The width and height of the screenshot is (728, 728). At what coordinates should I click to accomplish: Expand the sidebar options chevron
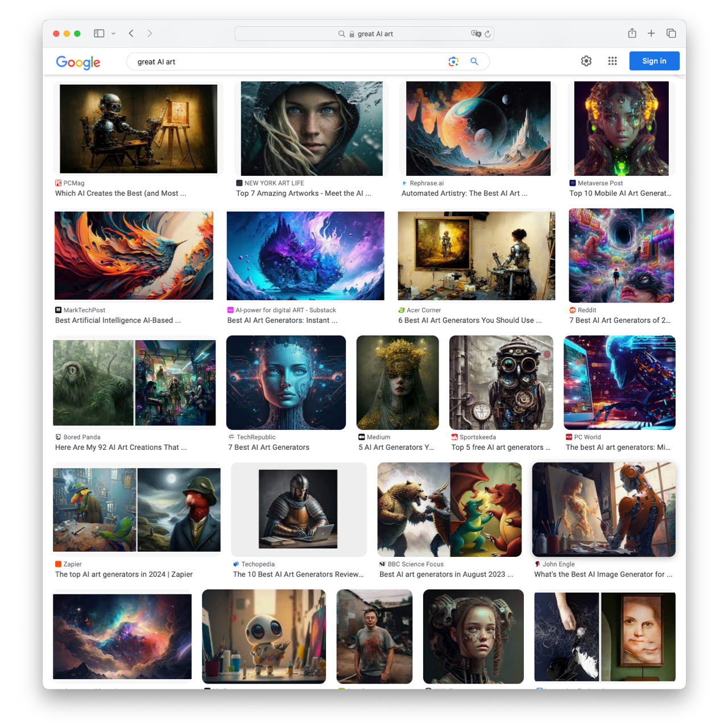(113, 34)
